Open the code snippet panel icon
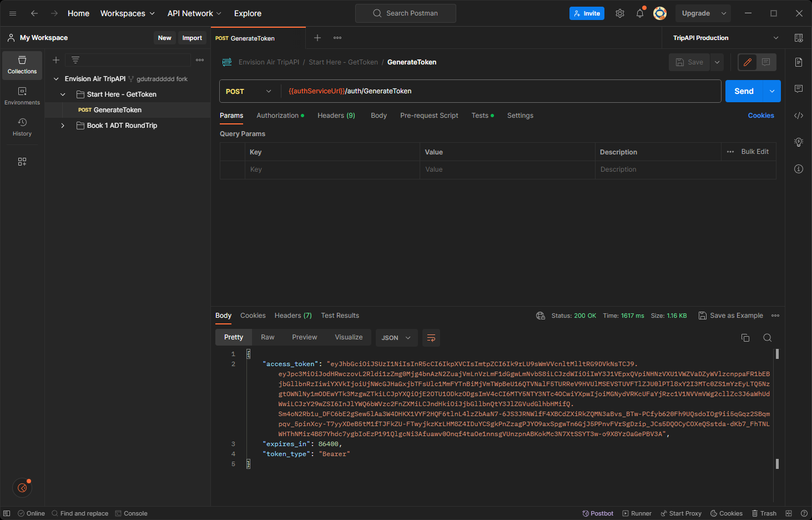812x520 pixels. [x=799, y=116]
